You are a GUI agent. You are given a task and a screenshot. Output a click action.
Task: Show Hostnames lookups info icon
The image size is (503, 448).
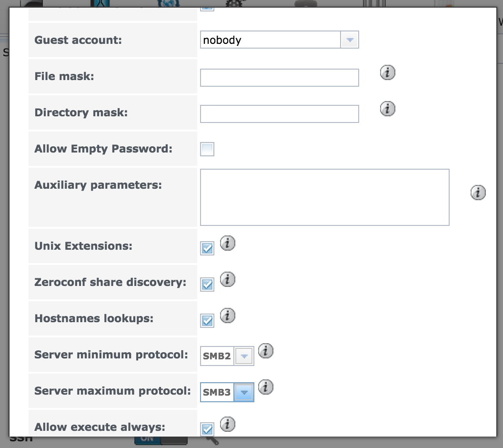228,316
